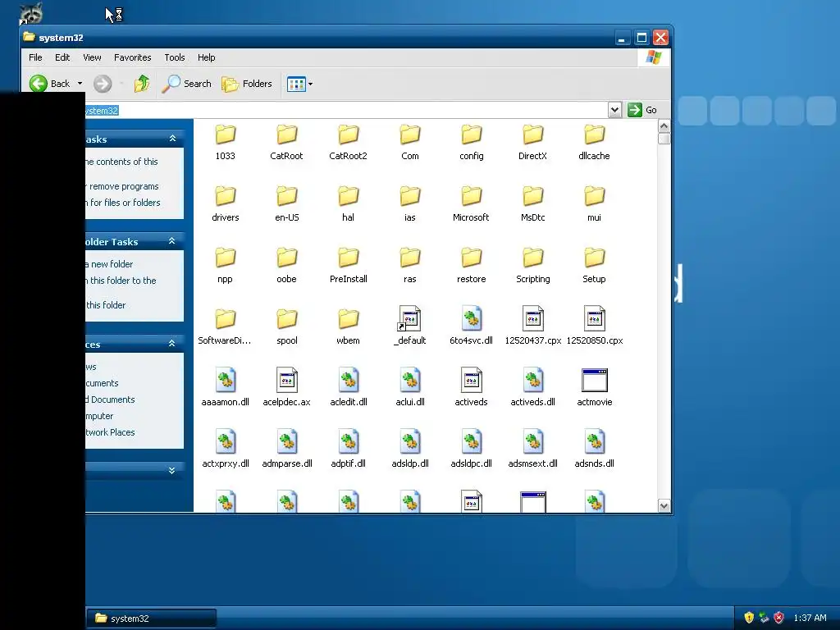Click the Up one level folder icon
The image size is (840, 630).
coord(142,84)
